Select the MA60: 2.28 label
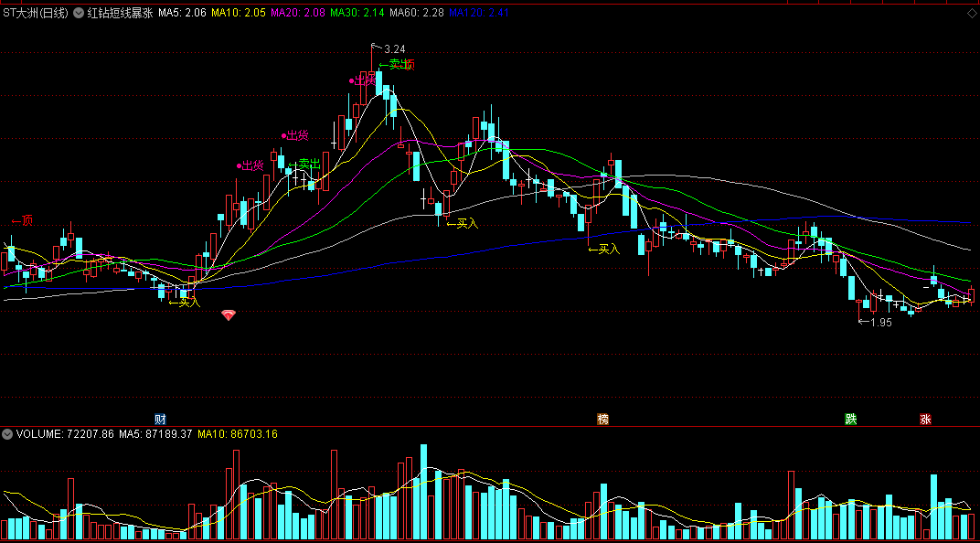The width and height of the screenshot is (980, 543). point(416,13)
